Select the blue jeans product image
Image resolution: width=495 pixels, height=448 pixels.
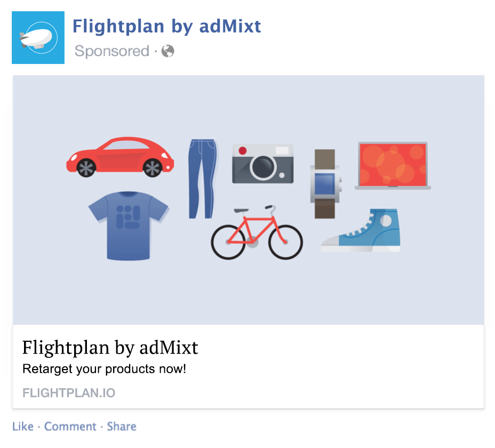(202, 179)
